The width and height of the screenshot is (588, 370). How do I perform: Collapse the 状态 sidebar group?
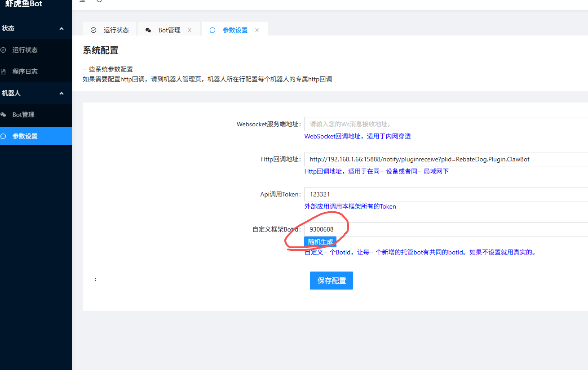[x=62, y=28]
